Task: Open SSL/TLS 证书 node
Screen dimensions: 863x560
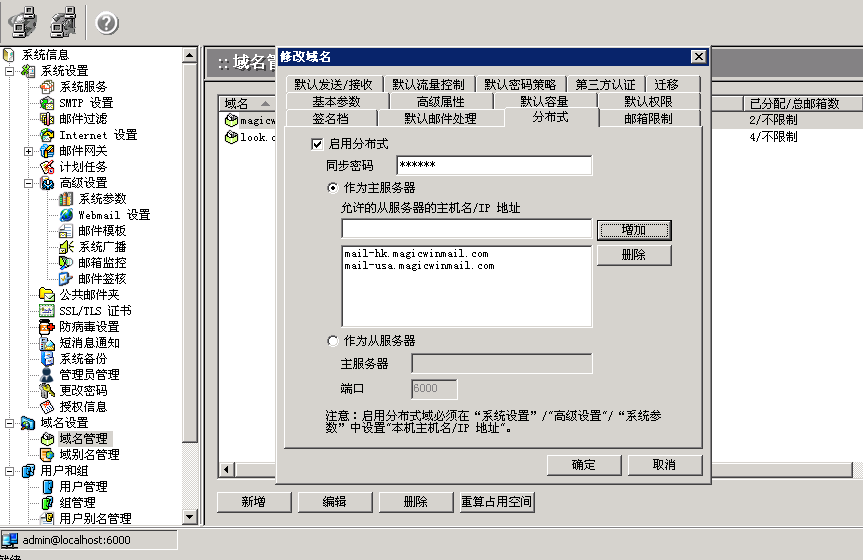Action: coord(95,311)
